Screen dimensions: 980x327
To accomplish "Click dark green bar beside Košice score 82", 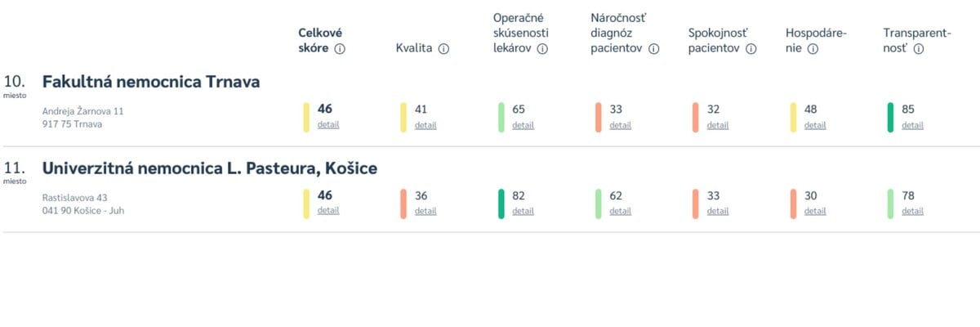I will point(501,204).
